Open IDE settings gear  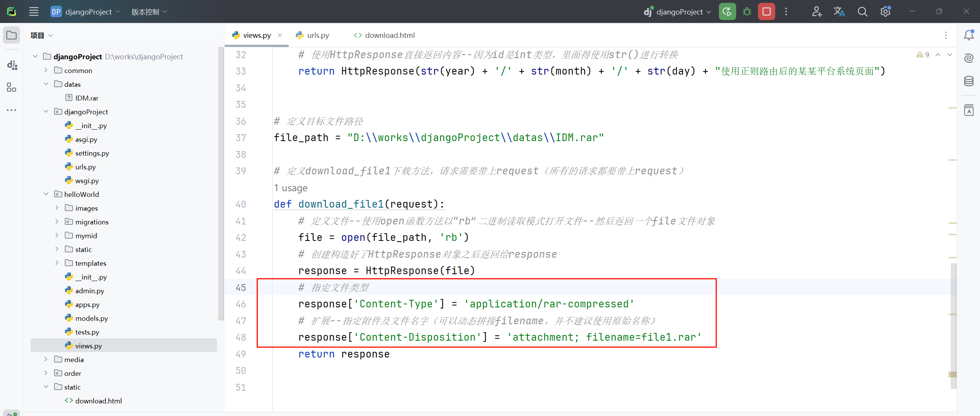pos(885,11)
